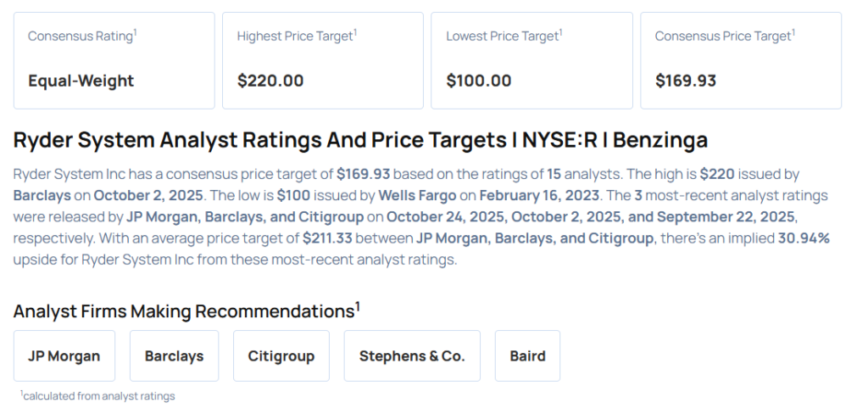This screenshot has width=868, height=414.
Task: Select the Baird analyst firm button
Action: coord(527,356)
